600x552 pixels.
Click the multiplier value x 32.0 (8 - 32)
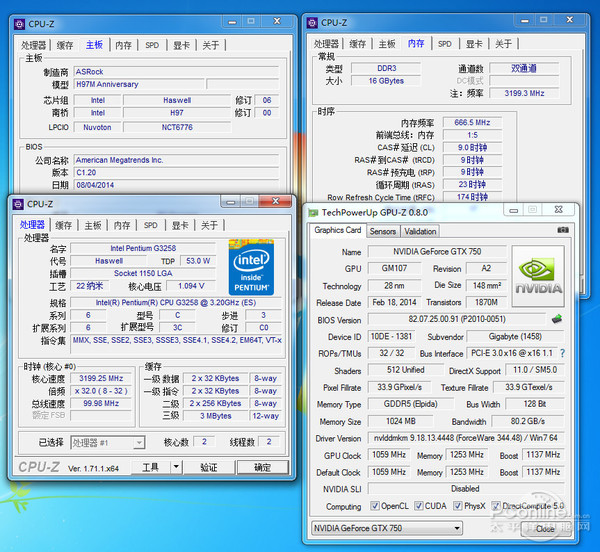101,391
